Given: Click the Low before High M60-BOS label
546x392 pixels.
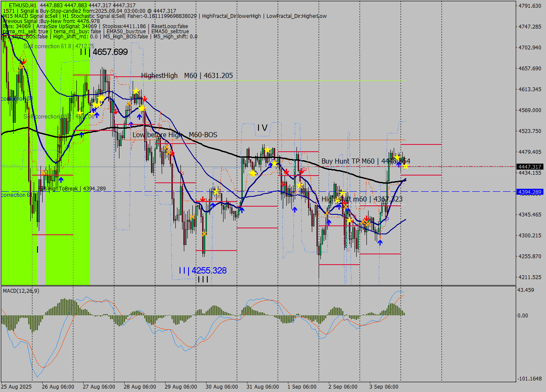Looking at the screenshot, I should 174,135.
